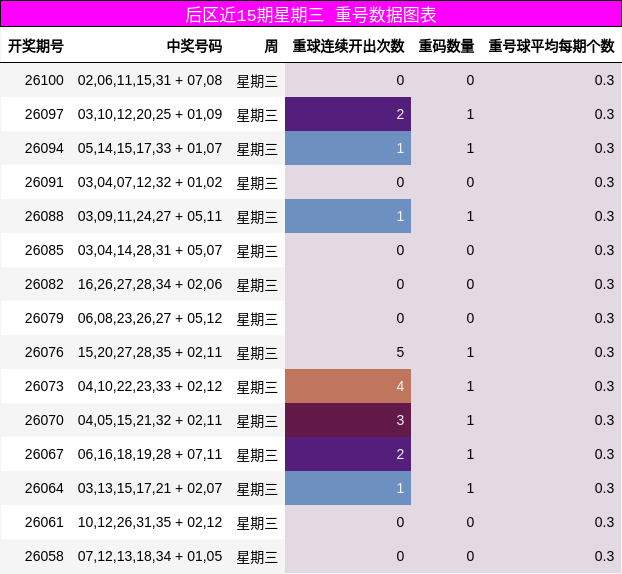The height and width of the screenshot is (574, 622).
Task: Select issue number 26070
Action: pos(44,420)
